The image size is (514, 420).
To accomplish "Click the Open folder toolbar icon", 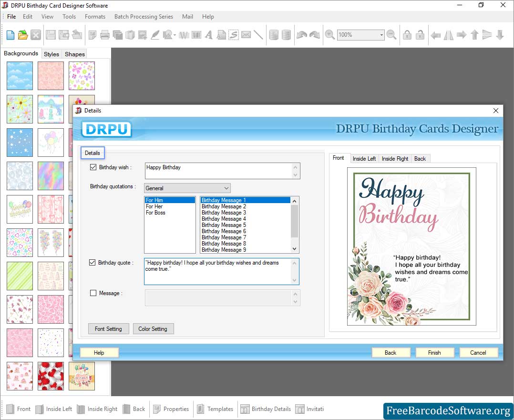I will click(x=23, y=35).
